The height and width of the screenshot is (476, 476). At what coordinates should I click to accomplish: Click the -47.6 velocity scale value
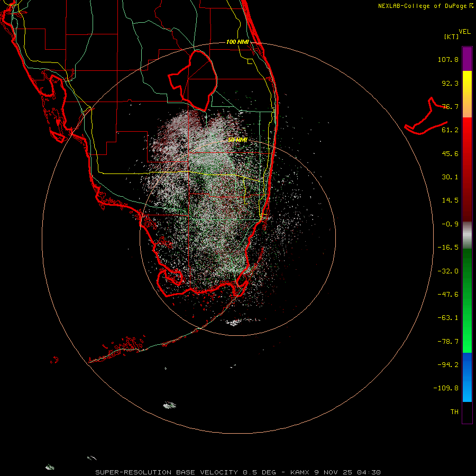click(x=448, y=295)
